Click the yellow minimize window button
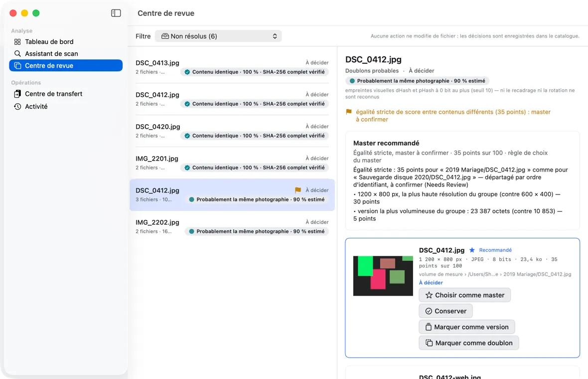This screenshot has height=379, width=588. click(24, 13)
